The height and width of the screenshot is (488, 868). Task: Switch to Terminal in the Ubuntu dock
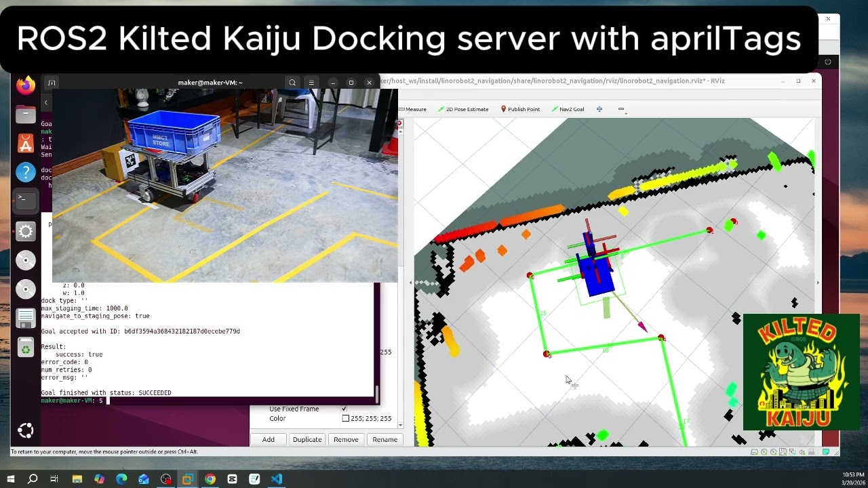(x=26, y=201)
